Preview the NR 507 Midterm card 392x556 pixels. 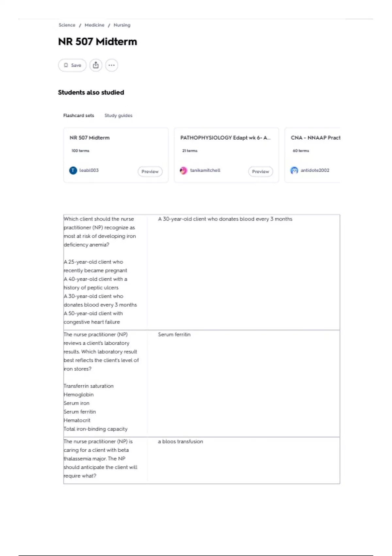click(150, 171)
